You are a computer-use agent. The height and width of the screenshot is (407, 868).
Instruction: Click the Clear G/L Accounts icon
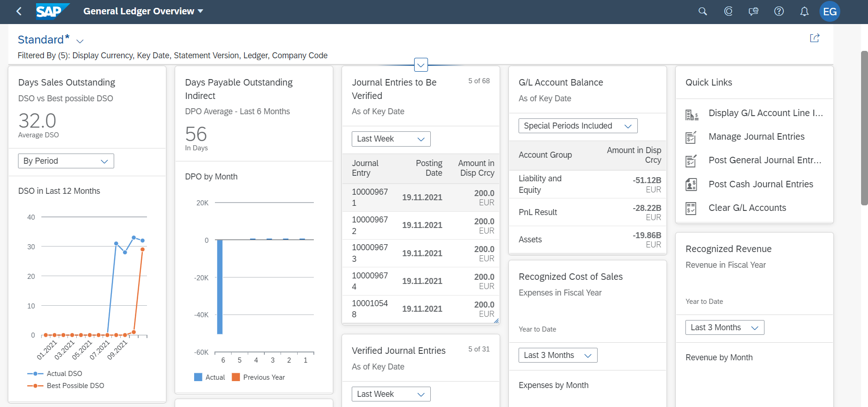pyautogui.click(x=691, y=208)
